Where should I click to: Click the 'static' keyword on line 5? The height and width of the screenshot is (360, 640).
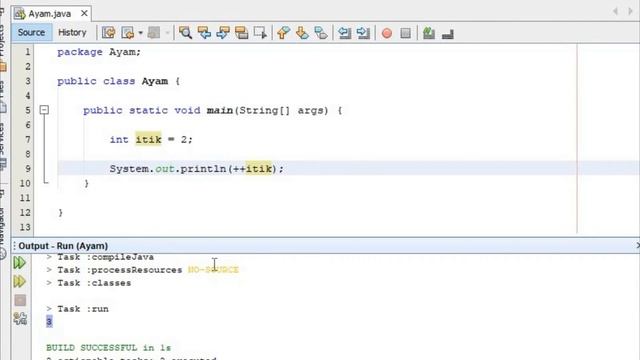[148, 111]
